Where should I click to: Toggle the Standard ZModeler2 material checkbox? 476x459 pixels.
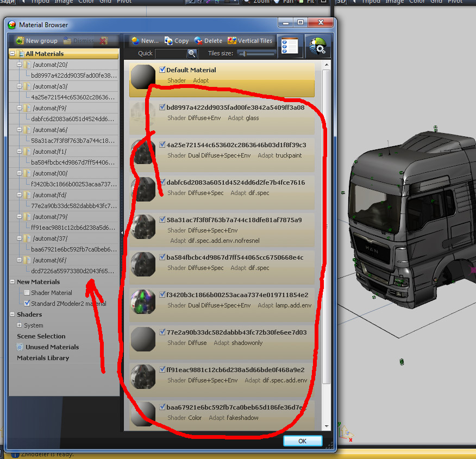tap(27, 304)
